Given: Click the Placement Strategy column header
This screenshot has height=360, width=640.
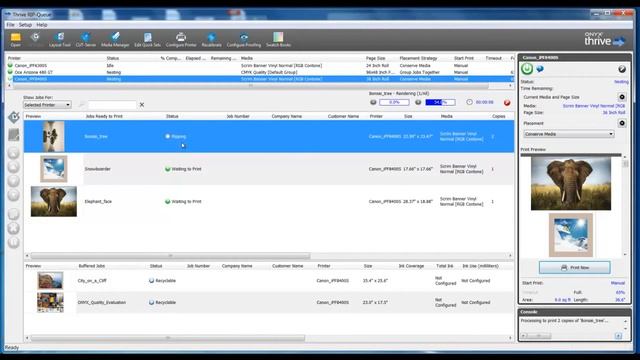Looking at the screenshot, I should pyautogui.click(x=418, y=58).
